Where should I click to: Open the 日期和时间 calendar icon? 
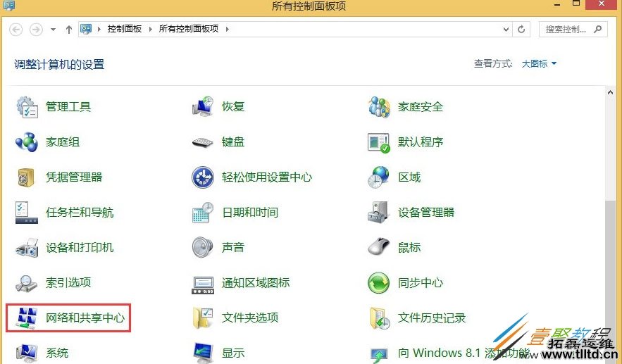coord(203,213)
